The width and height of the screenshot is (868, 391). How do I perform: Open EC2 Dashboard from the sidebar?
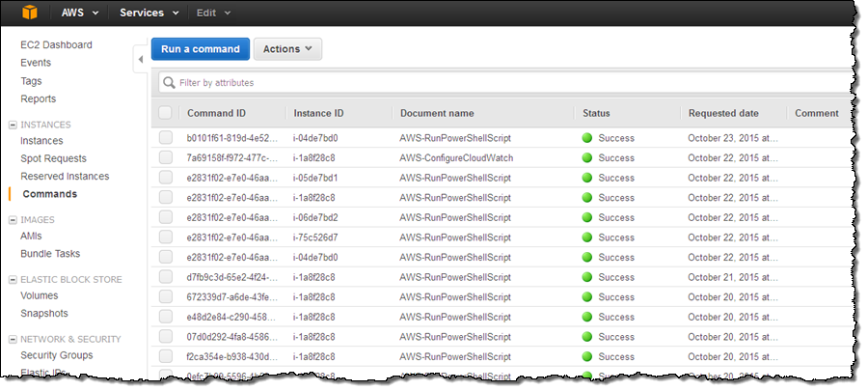pyautogui.click(x=56, y=44)
